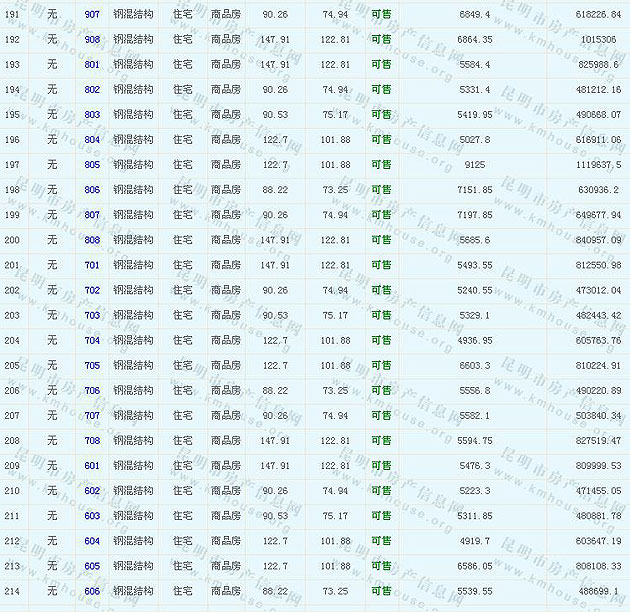Image resolution: width=630 pixels, height=612 pixels.
Task: Open room 604 link
Action: (92, 541)
